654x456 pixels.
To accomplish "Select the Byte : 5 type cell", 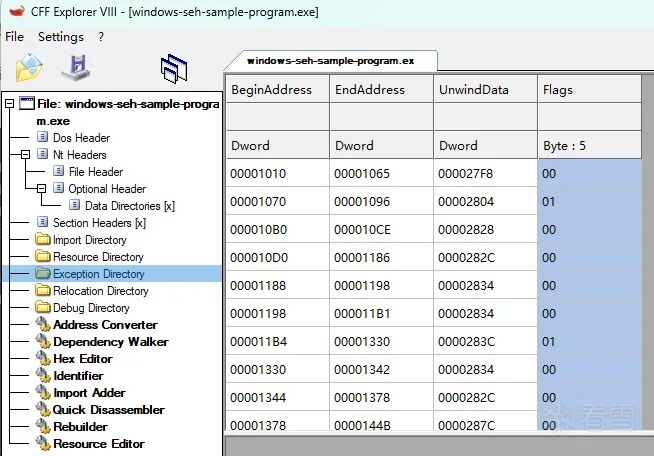I will [589, 145].
